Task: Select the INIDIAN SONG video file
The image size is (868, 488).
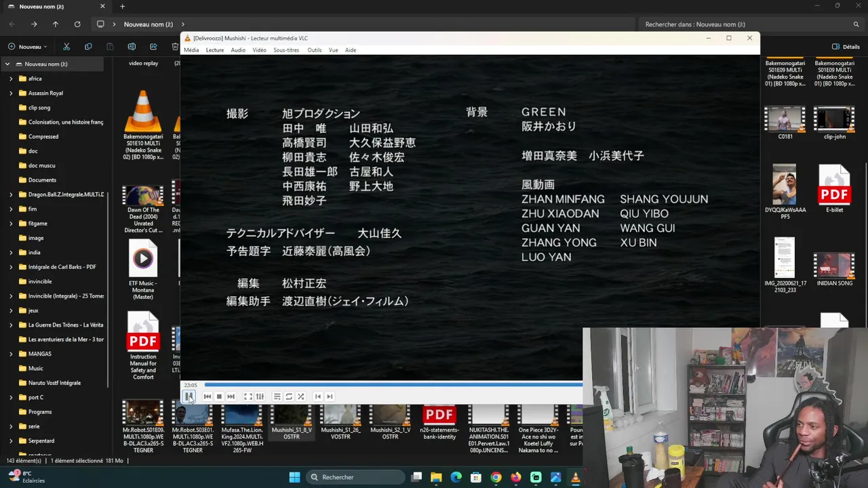Action: (834, 269)
